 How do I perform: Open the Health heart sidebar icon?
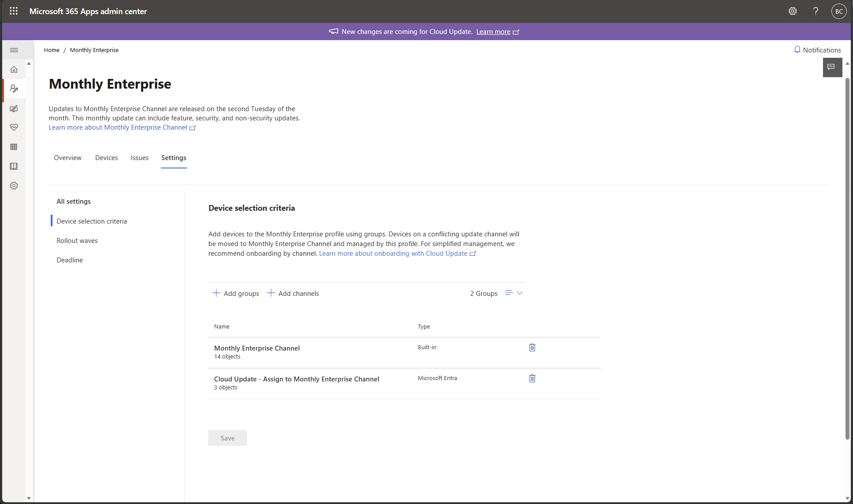click(x=14, y=127)
